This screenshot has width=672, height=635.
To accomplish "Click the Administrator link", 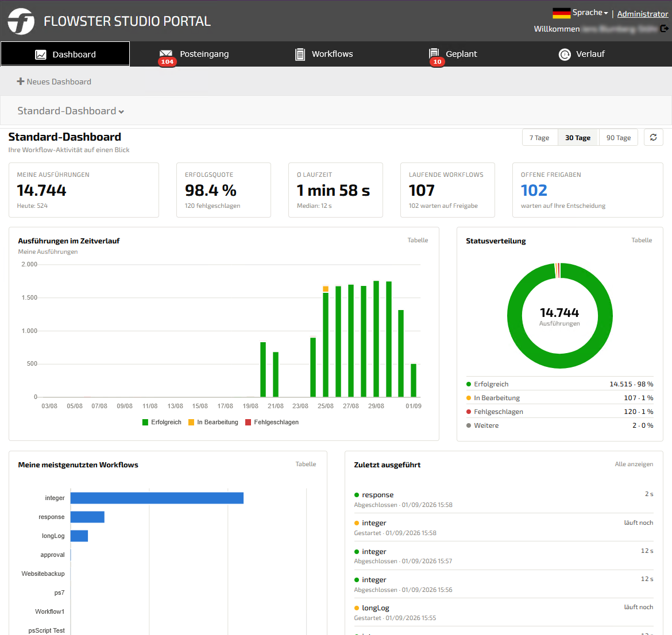I will 643,14.
